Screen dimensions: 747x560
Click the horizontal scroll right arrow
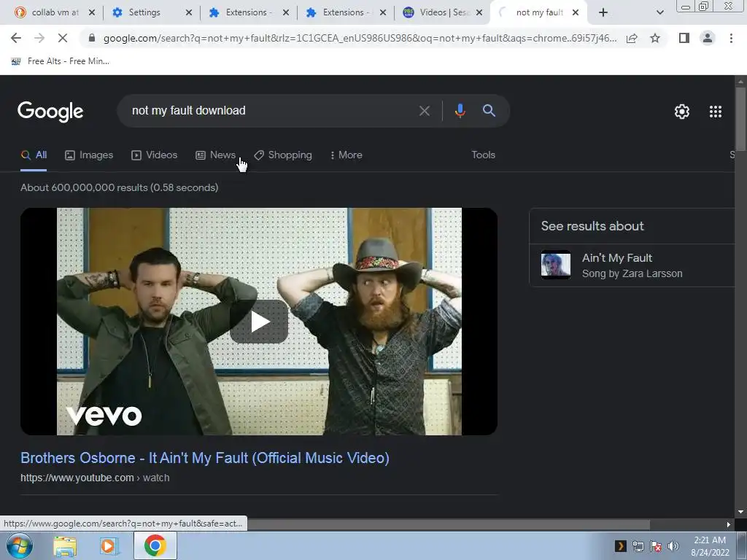click(x=729, y=524)
